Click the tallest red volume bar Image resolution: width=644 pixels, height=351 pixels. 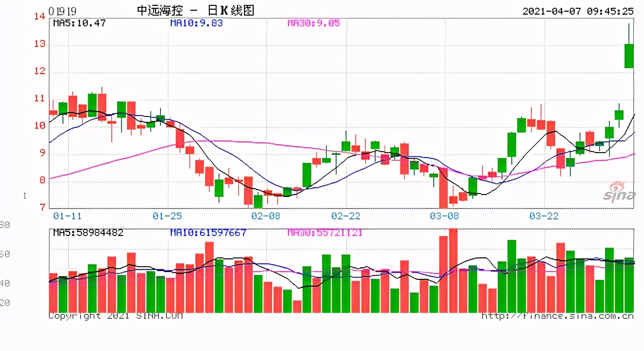[x=453, y=270]
